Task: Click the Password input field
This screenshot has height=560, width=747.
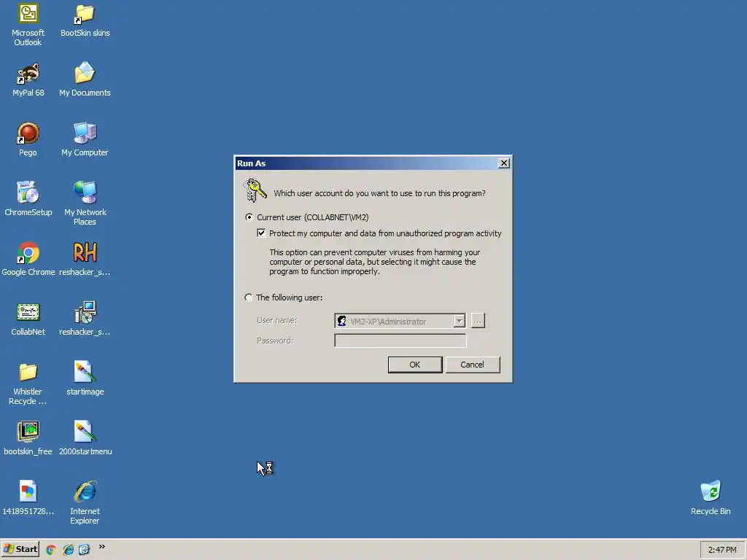Action: tap(400, 341)
